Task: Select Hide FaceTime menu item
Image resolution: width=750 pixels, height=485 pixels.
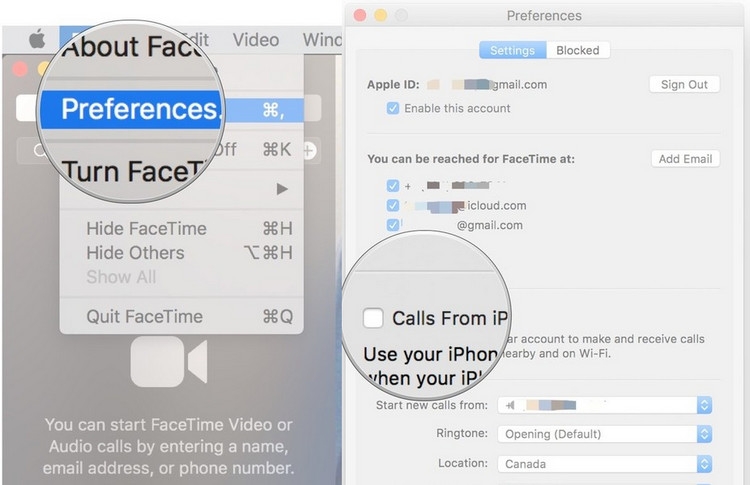Action: coord(182,229)
